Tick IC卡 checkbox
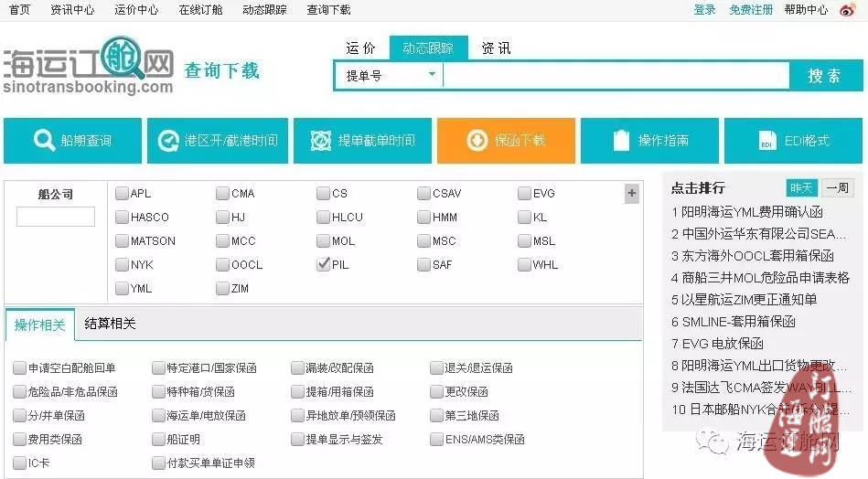The image size is (868, 479). pos(19,463)
